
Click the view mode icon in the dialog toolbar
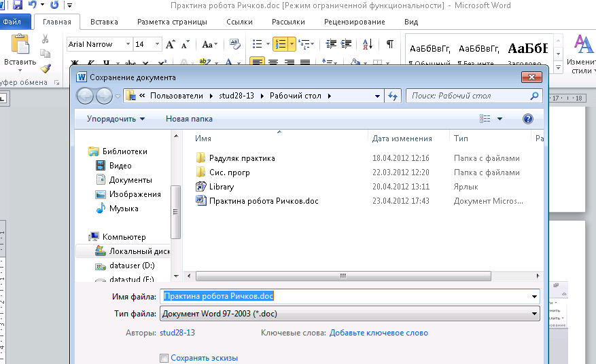485,119
